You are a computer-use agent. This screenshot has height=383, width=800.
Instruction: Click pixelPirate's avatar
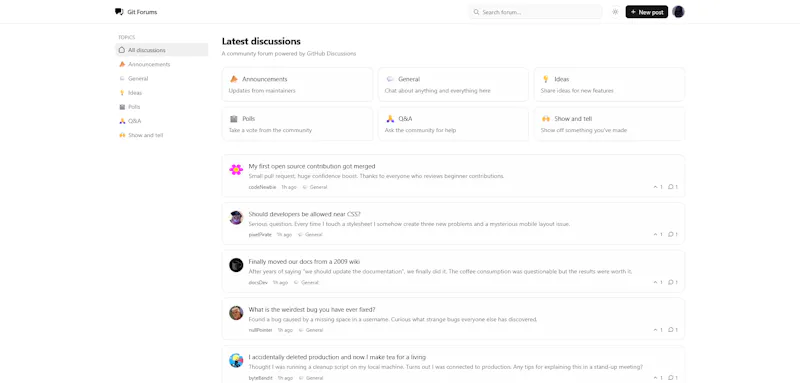point(236,218)
